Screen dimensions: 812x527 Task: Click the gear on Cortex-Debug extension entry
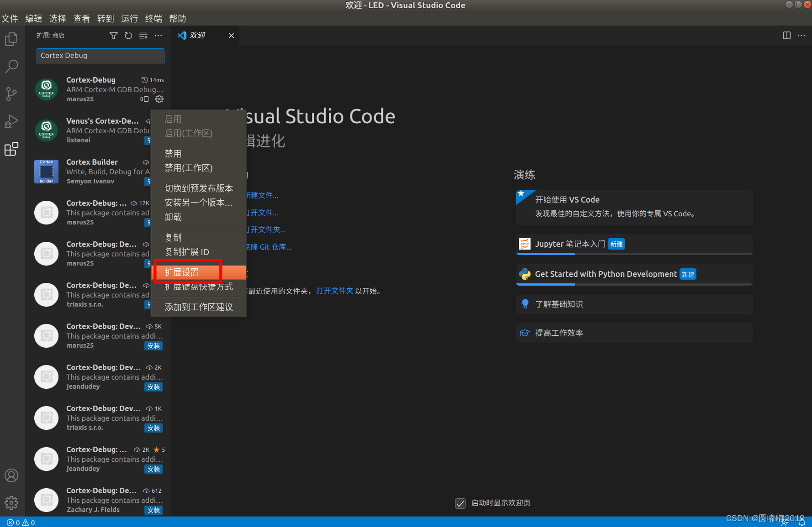159,99
